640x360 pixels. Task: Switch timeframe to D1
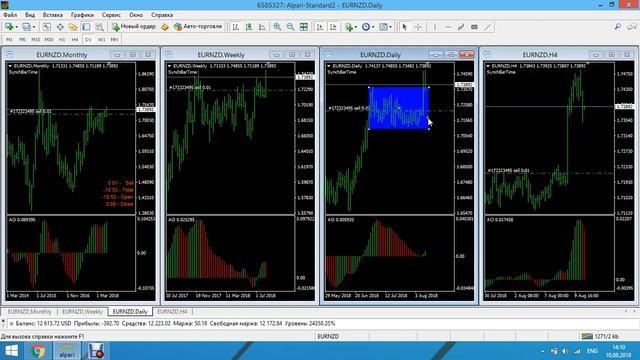[x=88, y=40]
